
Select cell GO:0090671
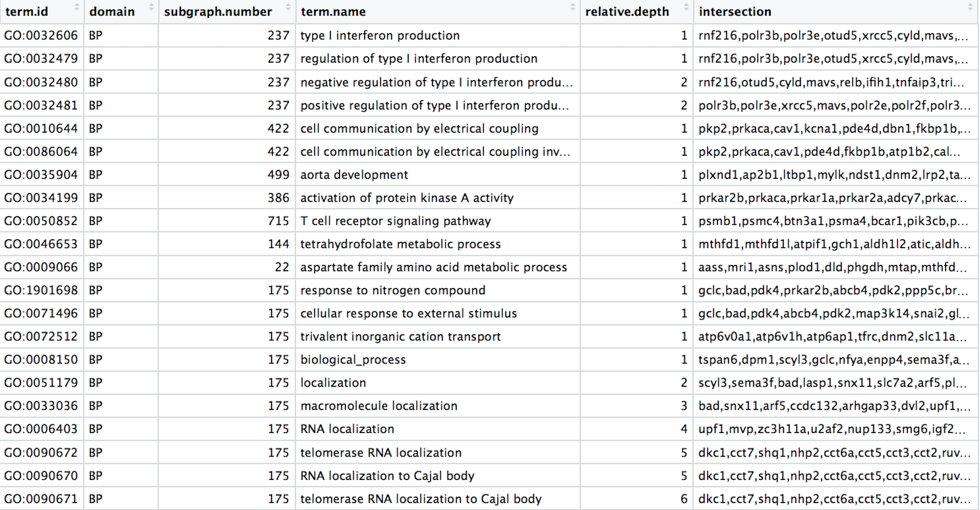(42, 499)
